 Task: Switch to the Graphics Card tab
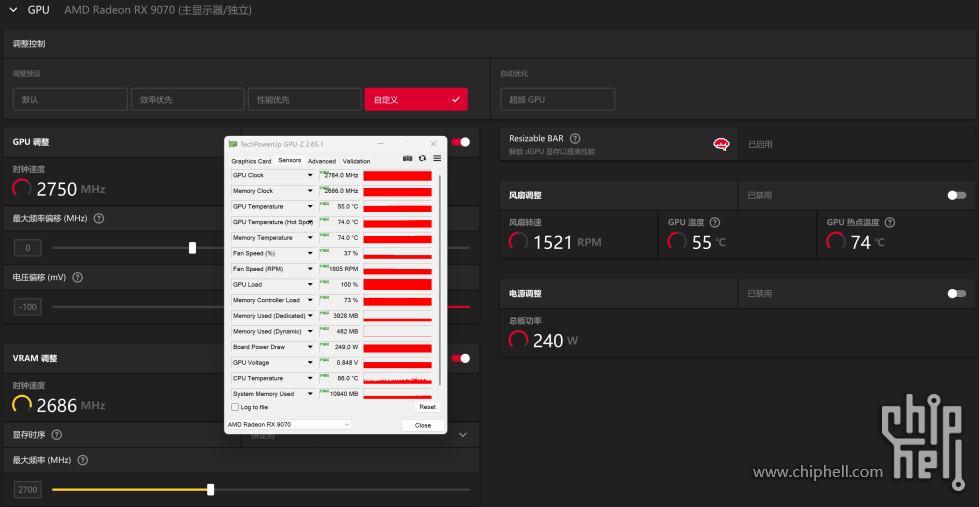point(251,161)
